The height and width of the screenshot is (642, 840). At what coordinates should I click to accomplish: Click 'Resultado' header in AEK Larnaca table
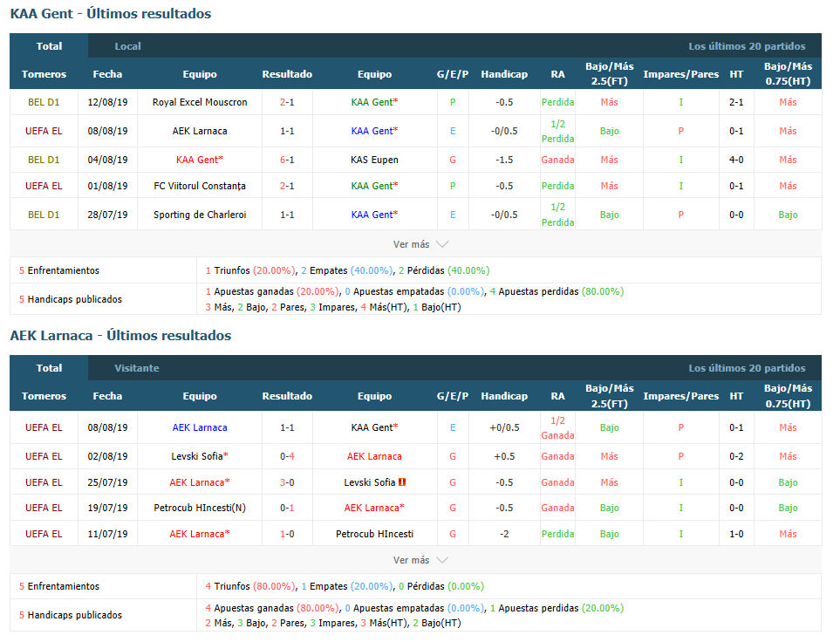pyautogui.click(x=287, y=396)
